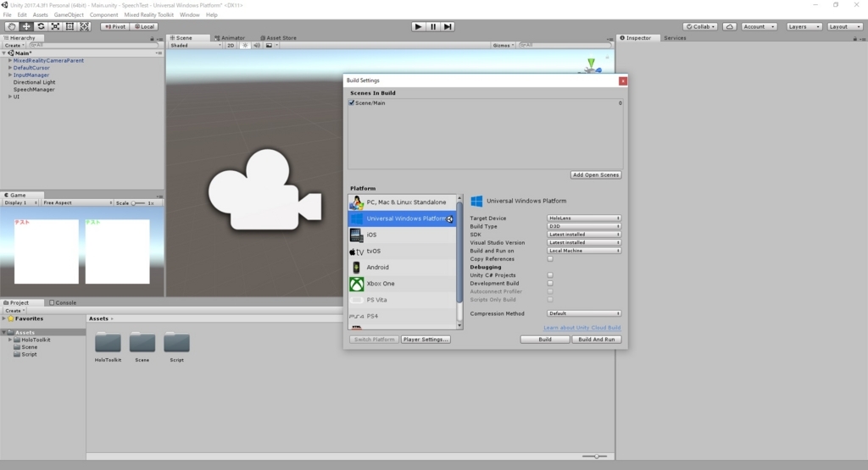Open Target Device HoloLens dropdown
868x470 pixels.
click(584, 218)
